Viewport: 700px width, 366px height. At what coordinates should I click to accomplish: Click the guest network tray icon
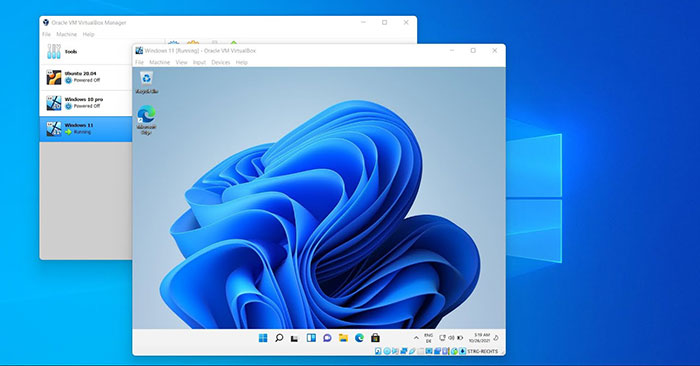coord(442,338)
